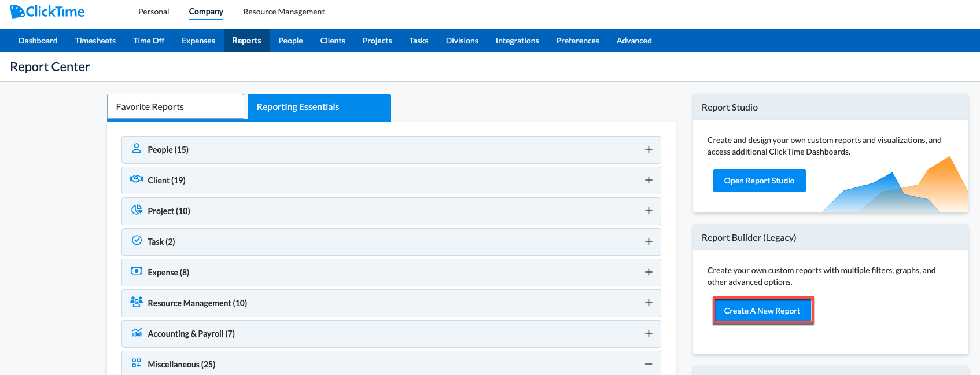Open the Preferences nav item
The width and height of the screenshot is (980, 375).
tap(578, 41)
